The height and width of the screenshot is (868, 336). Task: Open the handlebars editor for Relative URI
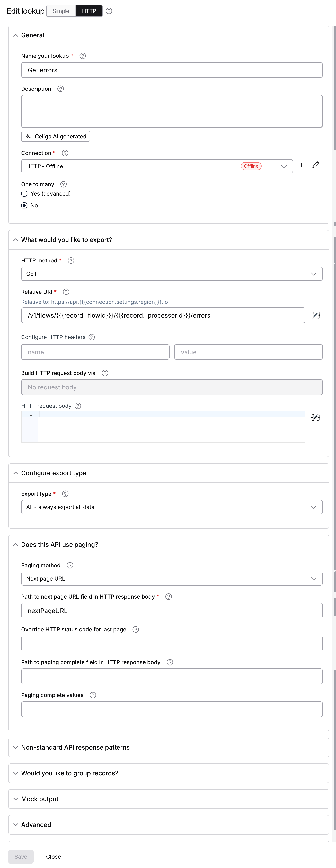point(316,315)
